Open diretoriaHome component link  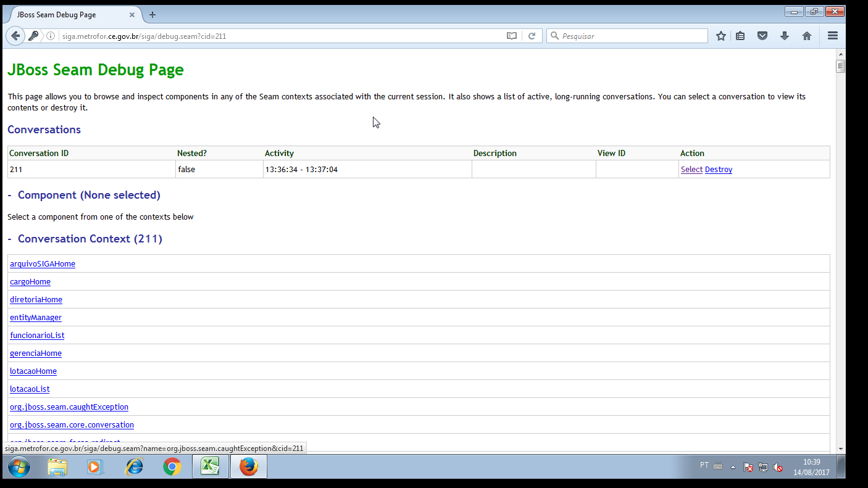coord(36,299)
